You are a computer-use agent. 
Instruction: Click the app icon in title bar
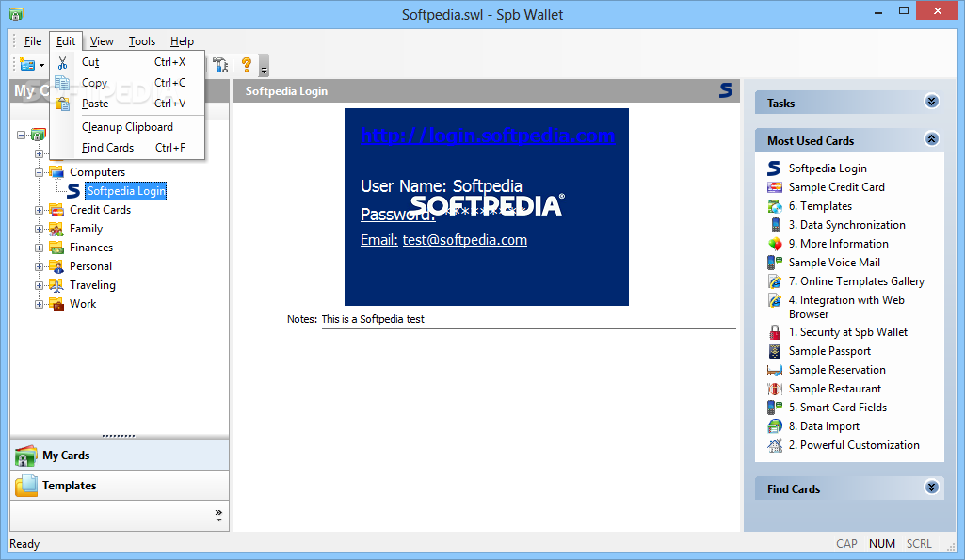(17, 13)
